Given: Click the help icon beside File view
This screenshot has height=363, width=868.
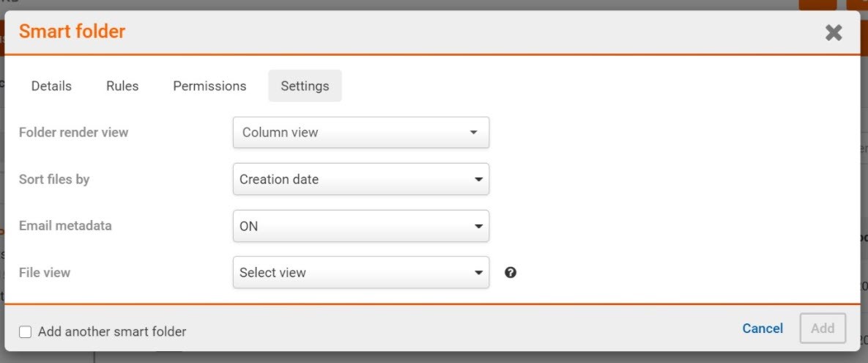Looking at the screenshot, I should (511, 272).
